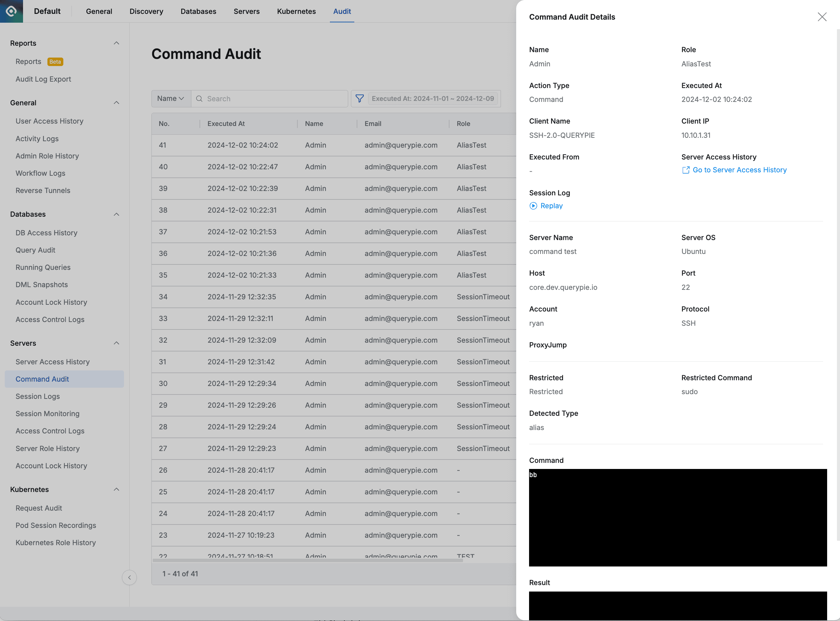
Task: Collapse the Kubernetes sidebar section
Action: [x=117, y=489]
